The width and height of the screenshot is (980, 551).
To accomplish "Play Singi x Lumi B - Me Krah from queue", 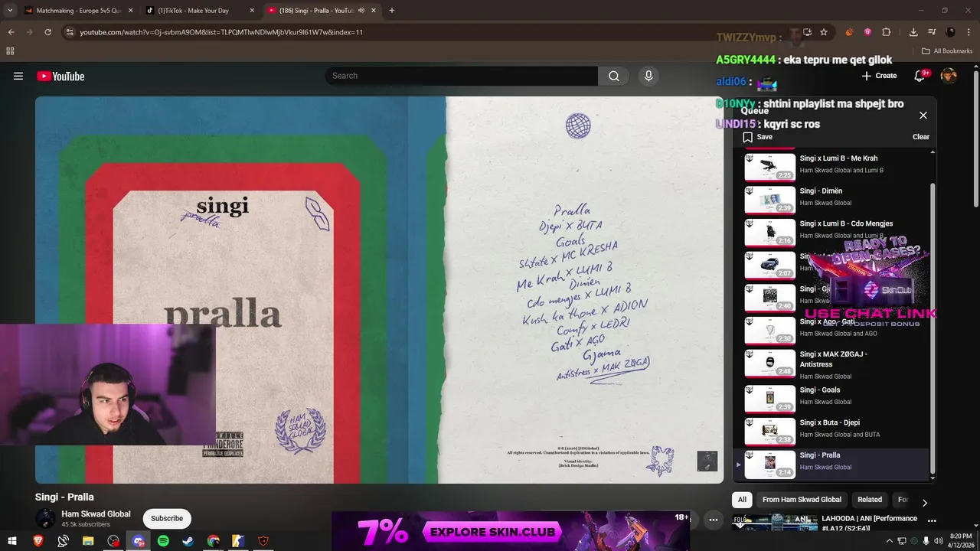I will point(835,167).
